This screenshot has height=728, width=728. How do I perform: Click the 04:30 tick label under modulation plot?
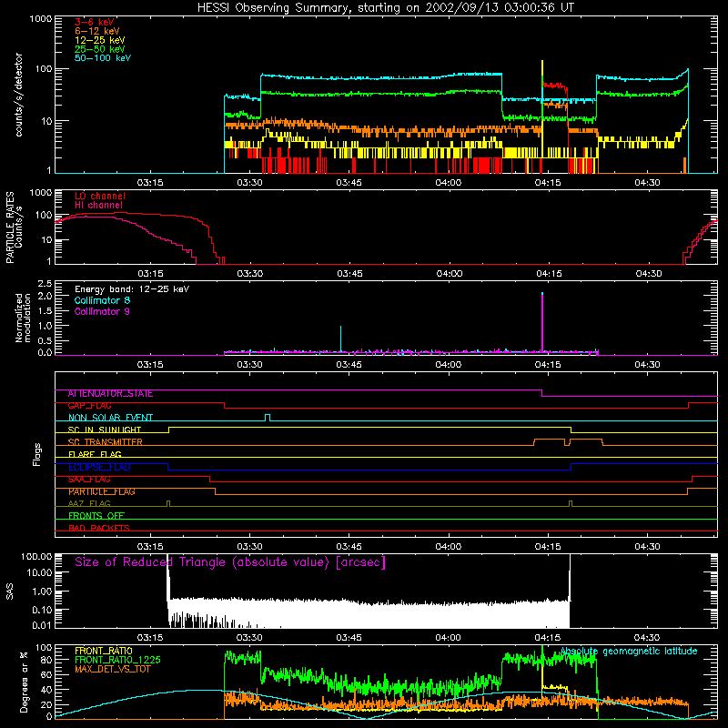pos(647,365)
